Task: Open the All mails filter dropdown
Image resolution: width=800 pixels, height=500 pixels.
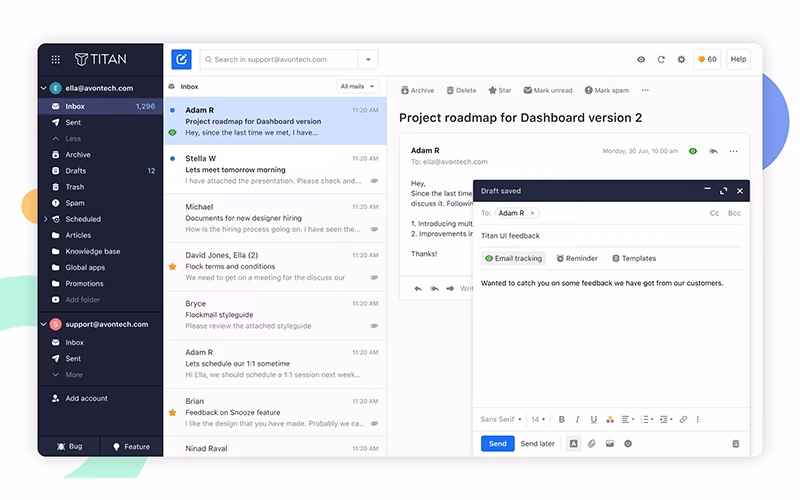Action: click(x=358, y=87)
